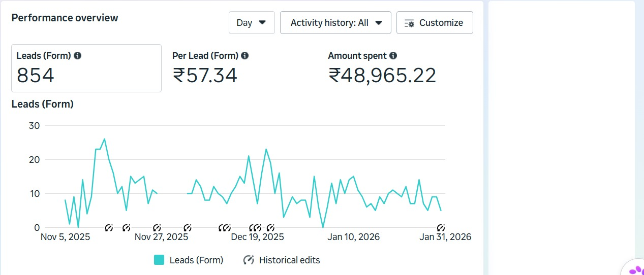The height and width of the screenshot is (275, 644).
Task: Open the Customize metrics button
Action: [x=435, y=23]
